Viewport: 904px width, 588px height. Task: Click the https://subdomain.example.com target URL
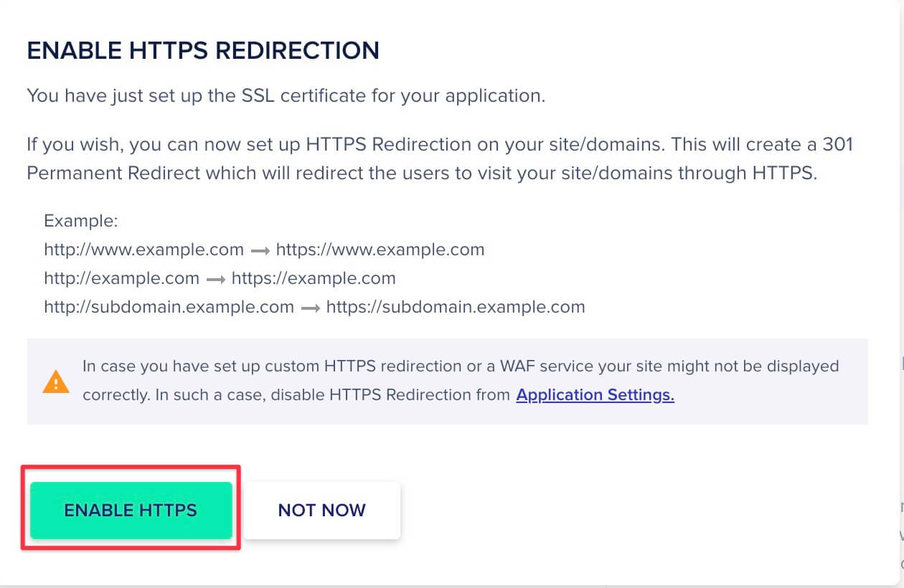point(456,307)
